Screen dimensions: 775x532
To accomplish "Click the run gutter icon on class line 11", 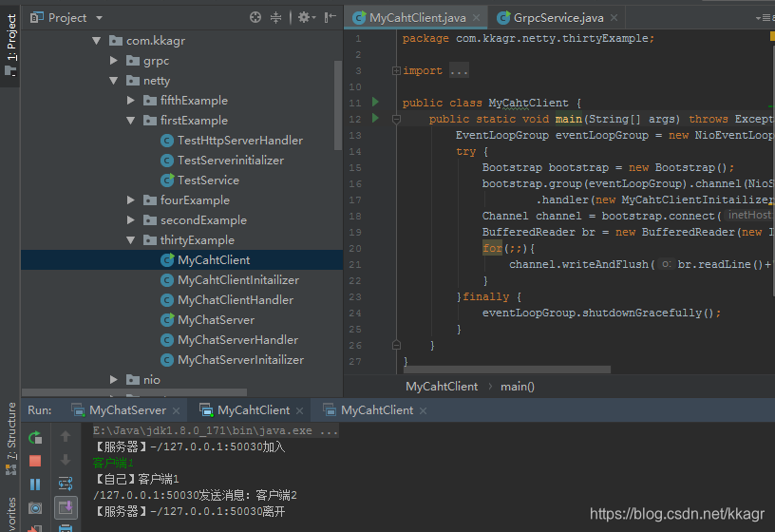I will coord(375,102).
